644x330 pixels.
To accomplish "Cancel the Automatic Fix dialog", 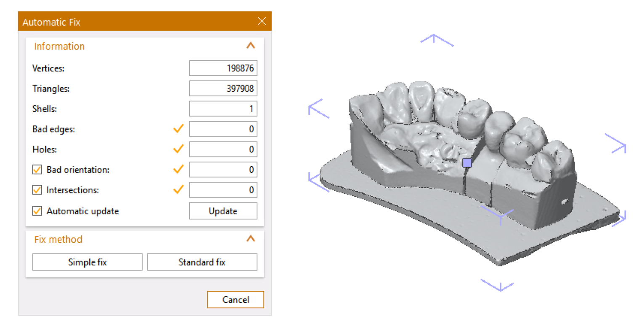I will (x=235, y=300).
